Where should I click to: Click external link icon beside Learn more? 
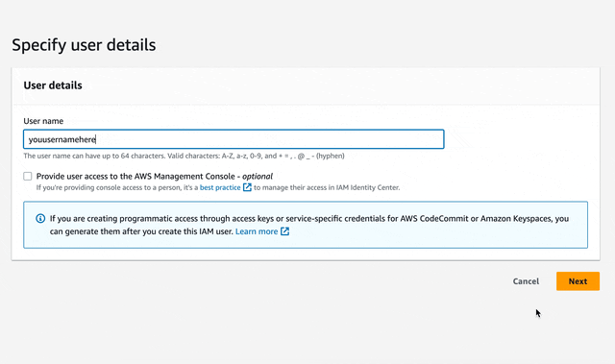click(x=285, y=231)
